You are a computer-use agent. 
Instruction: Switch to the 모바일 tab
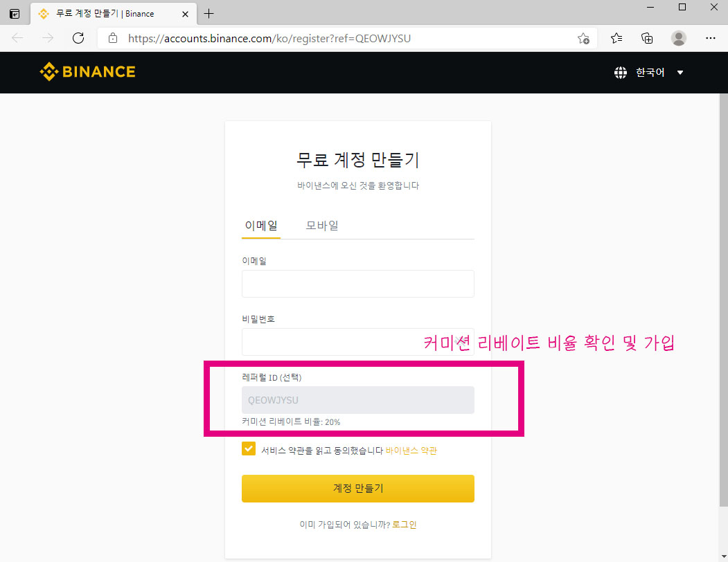click(321, 225)
